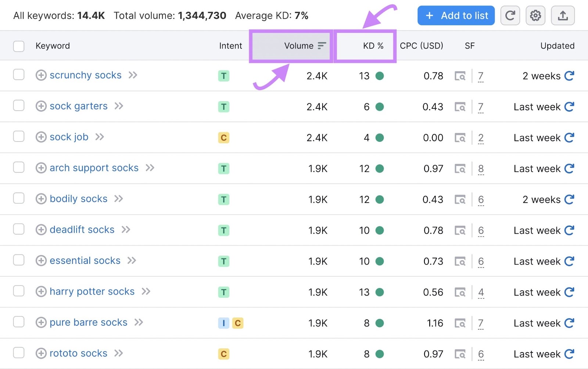Screen dimensions: 588x369
Task: Click the Intent column header
Action: click(x=230, y=46)
